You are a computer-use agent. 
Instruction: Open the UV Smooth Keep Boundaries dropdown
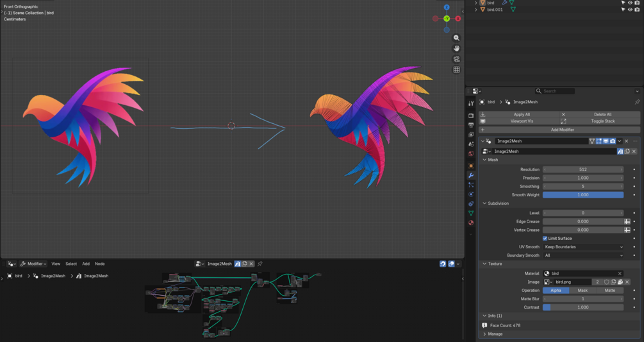pos(583,247)
